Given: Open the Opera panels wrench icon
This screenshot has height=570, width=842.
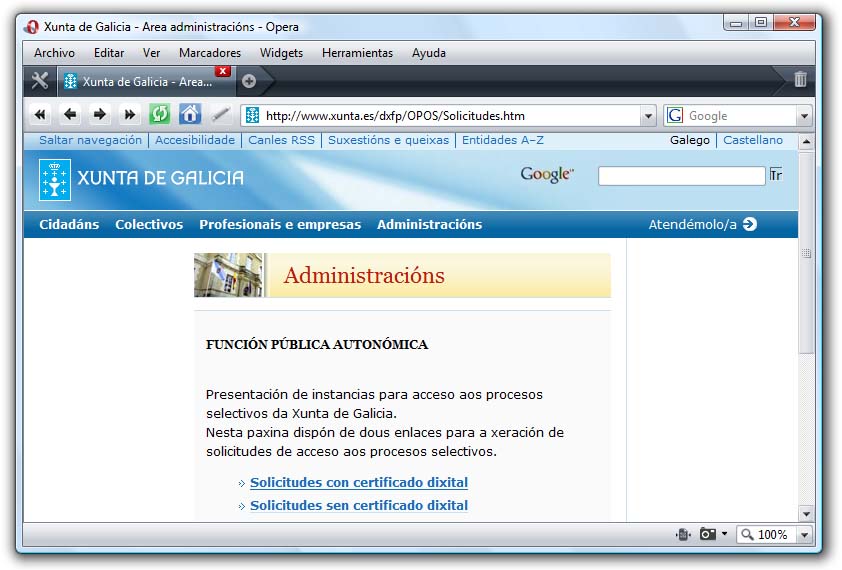Looking at the screenshot, I should click(40, 81).
